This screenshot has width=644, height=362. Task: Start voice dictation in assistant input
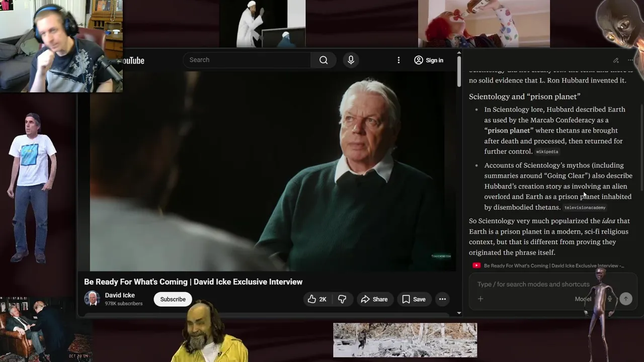[x=609, y=299]
